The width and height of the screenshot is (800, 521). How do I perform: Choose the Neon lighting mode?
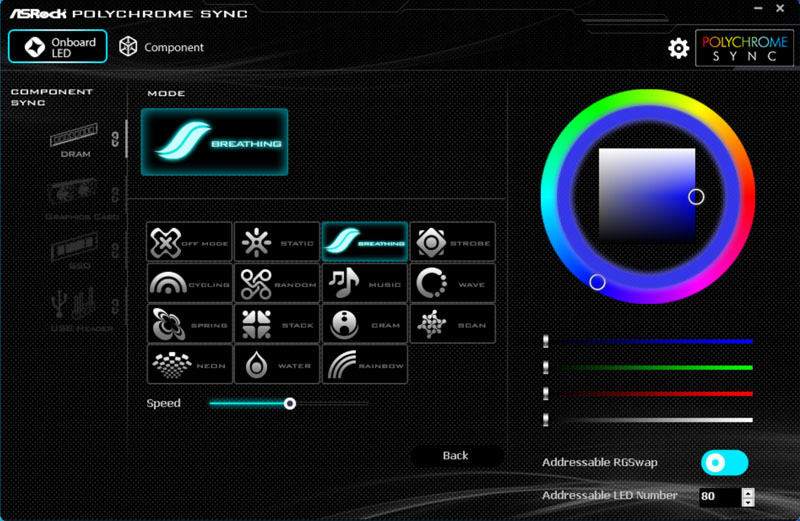(x=189, y=364)
